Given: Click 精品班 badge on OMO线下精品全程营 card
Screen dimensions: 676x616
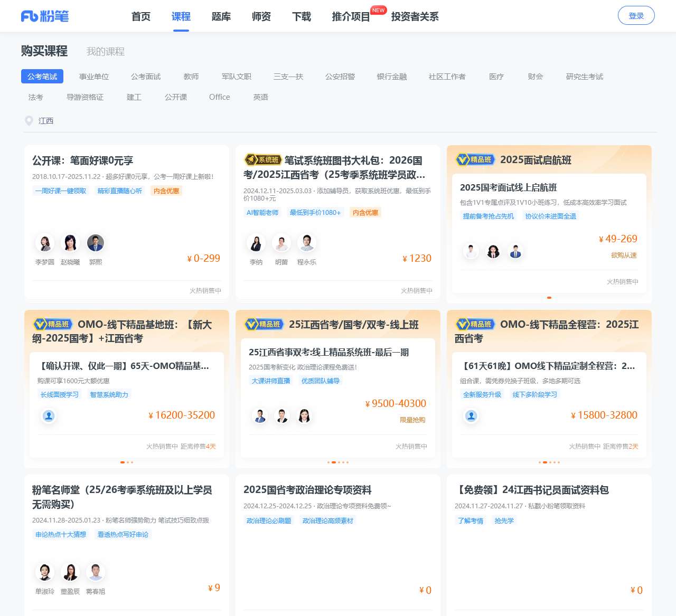Looking at the screenshot, I should 475,324.
